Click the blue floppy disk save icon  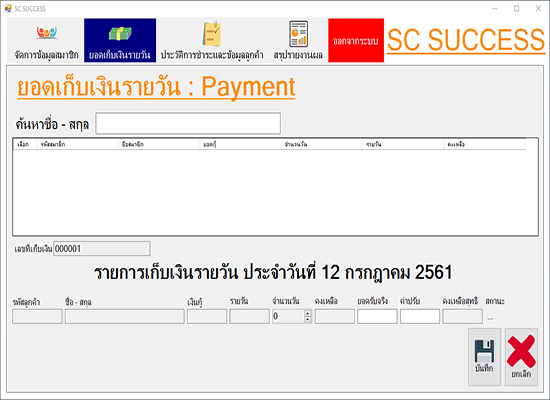coord(484,351)
